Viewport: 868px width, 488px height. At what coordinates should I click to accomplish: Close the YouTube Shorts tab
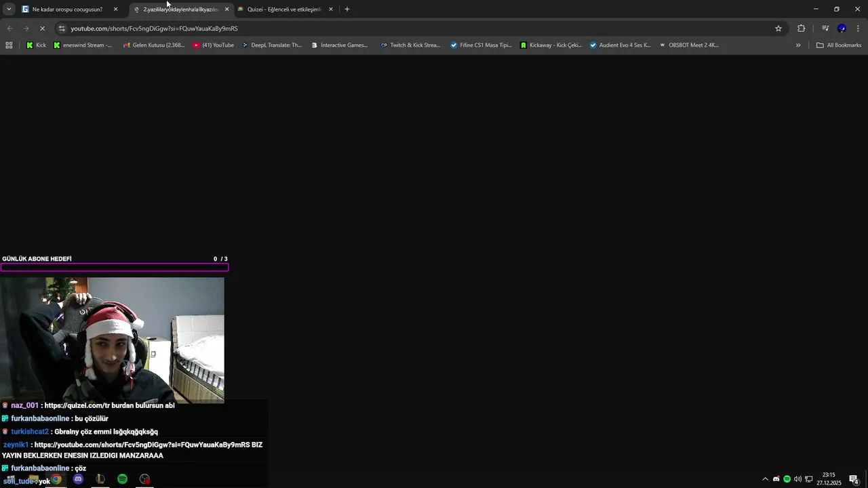click(x=226, y=9)
